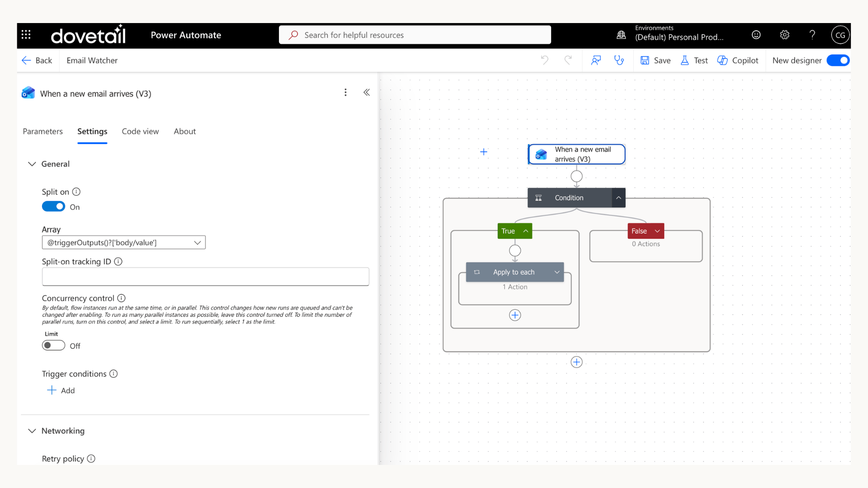Enable the Concurrency Limit toggle
Screen dimensions: 868x488
(x=53, y=345)
